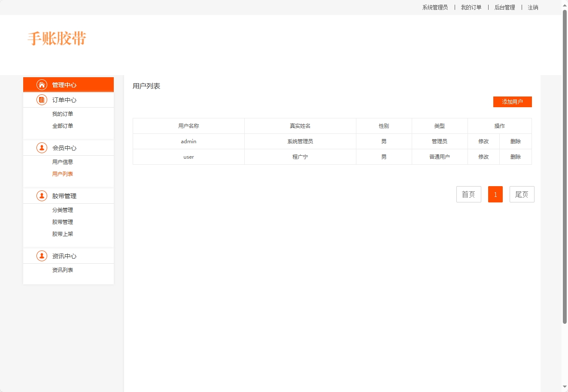Select the 资讯中心 sidebar section

(68, 256)
